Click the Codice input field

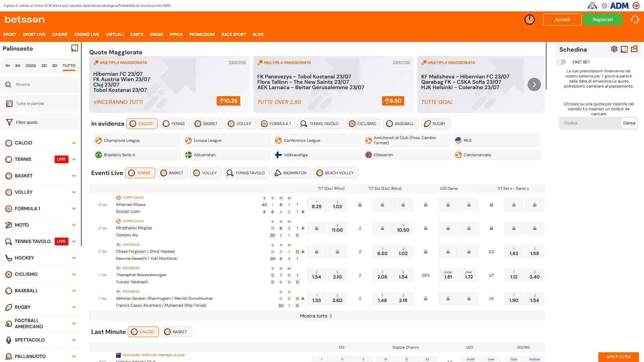[590, 123]
